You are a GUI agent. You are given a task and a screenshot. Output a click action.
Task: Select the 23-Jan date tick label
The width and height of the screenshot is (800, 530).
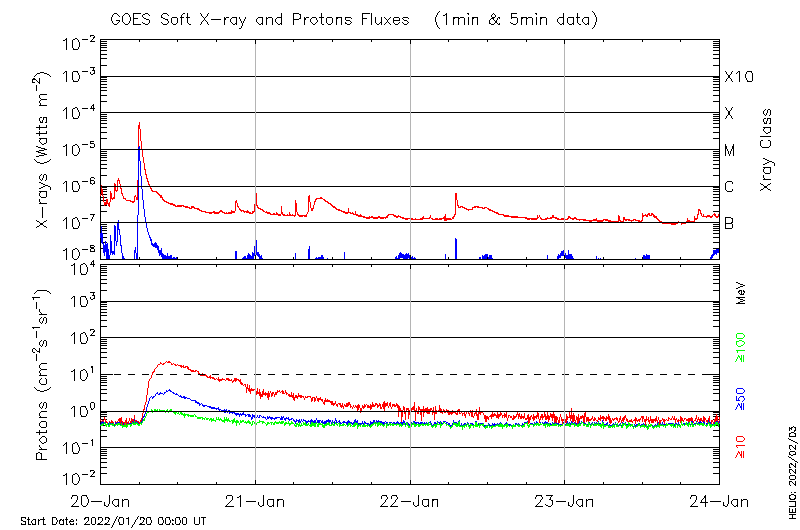pyautogui.click(x=565, y=502)
